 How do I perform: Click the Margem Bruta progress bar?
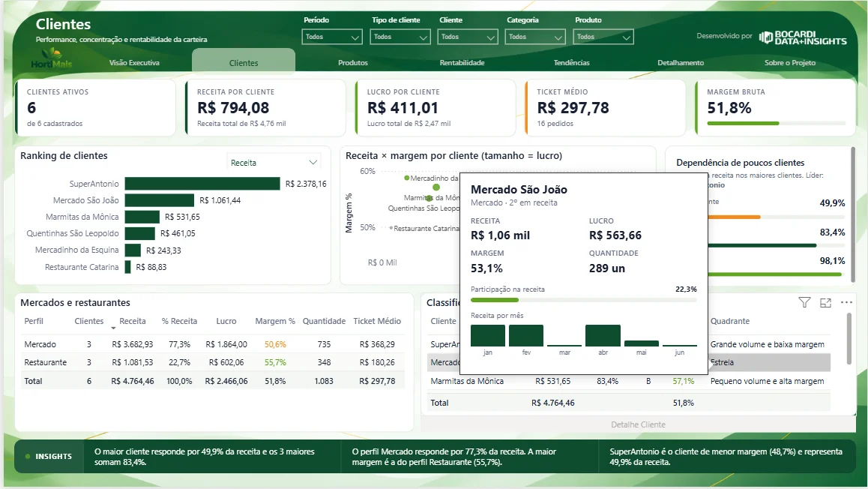776,123
